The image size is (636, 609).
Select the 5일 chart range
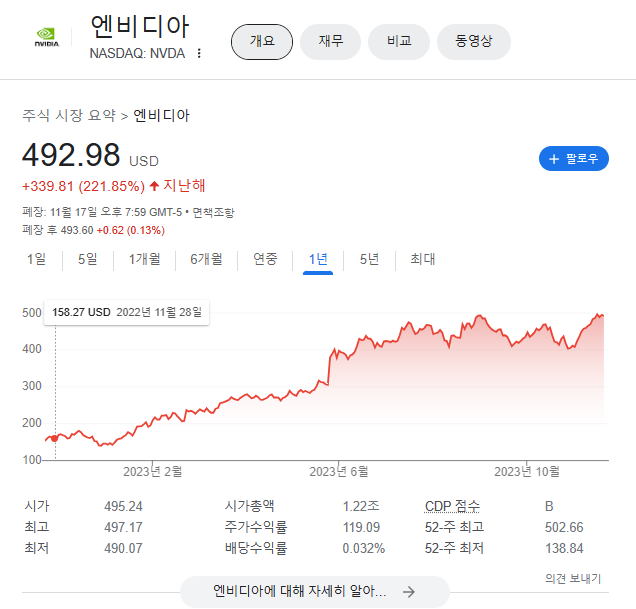pos(88,259)
